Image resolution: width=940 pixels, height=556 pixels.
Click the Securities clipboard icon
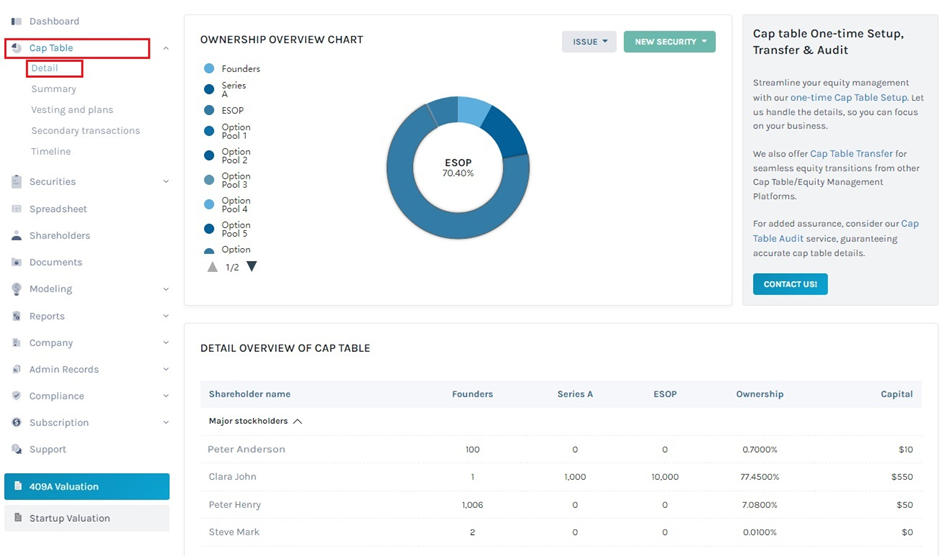pos(16,181)
